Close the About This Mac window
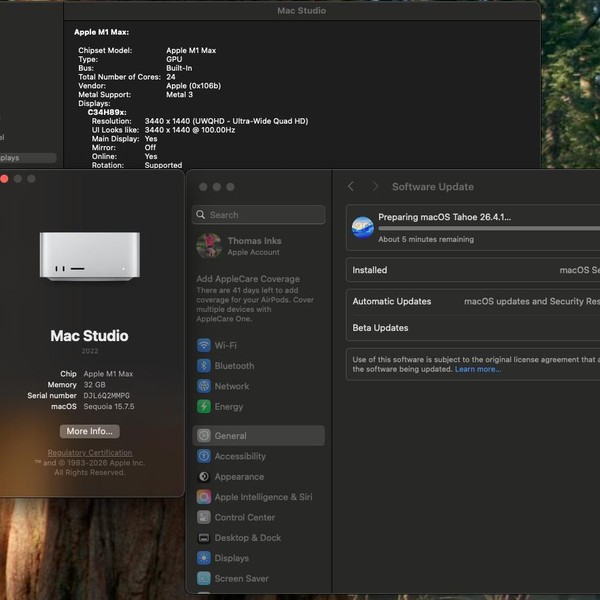Viewport: 600px width, 600px height. click(x=4, y=179)
